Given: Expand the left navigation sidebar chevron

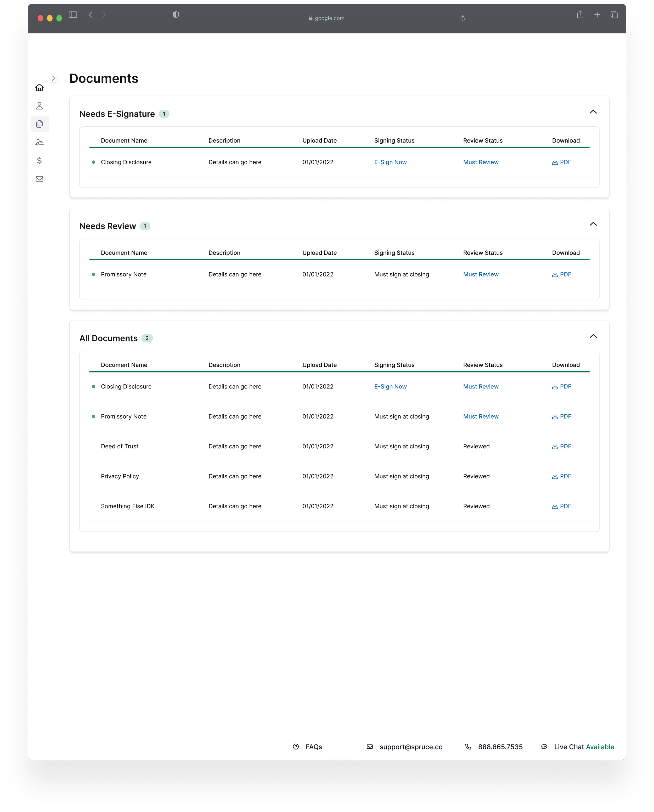Looking at the screenshot, I should click(53, 78).
